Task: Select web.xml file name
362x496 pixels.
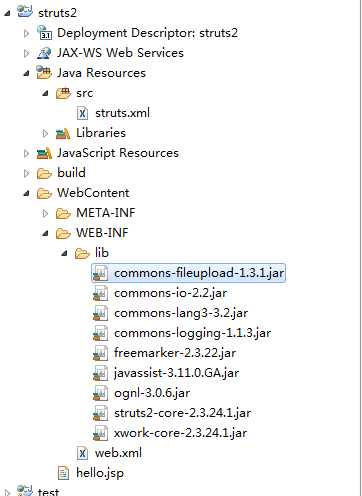Action: (118, 453)
